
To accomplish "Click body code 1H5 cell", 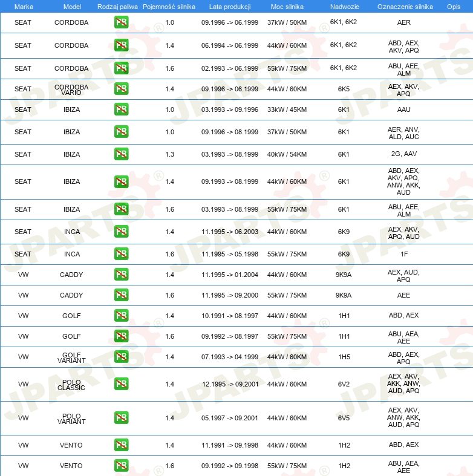I will 344,357.
